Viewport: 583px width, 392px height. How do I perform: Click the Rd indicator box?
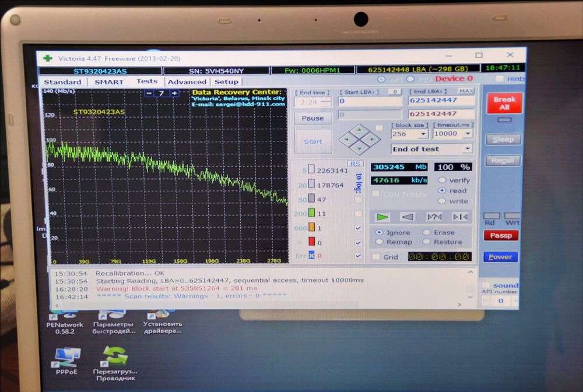coord(491,216)
